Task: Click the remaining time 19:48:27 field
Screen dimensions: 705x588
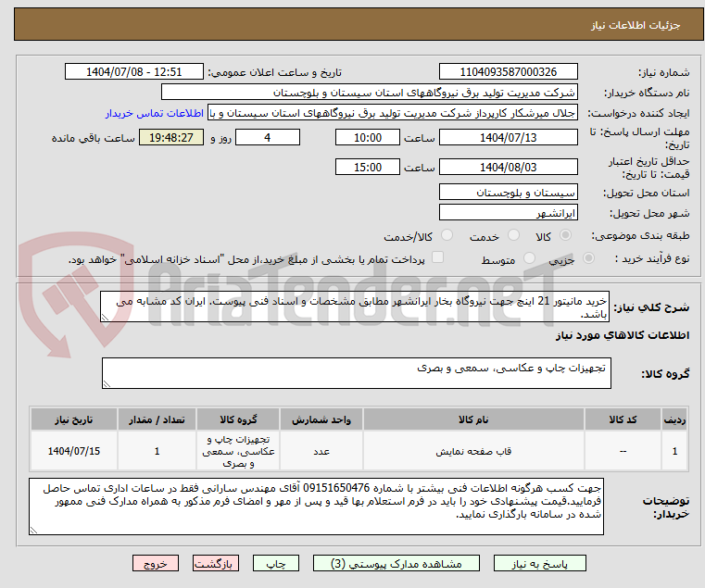Action: (170, 137)
